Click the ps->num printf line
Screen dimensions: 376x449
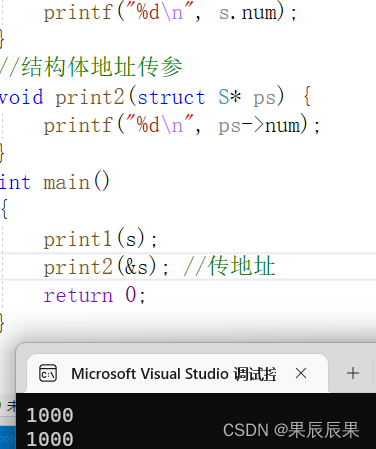point(182,125)
